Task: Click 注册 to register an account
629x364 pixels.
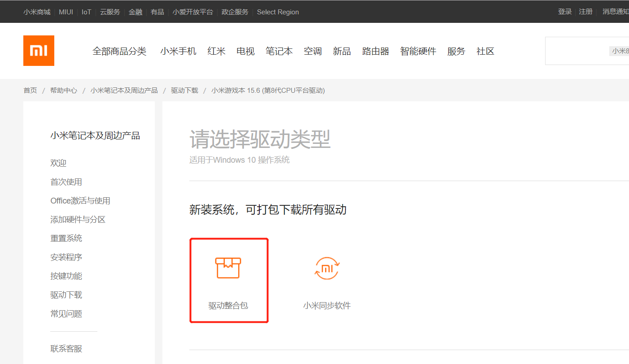Action: [586, 12]
